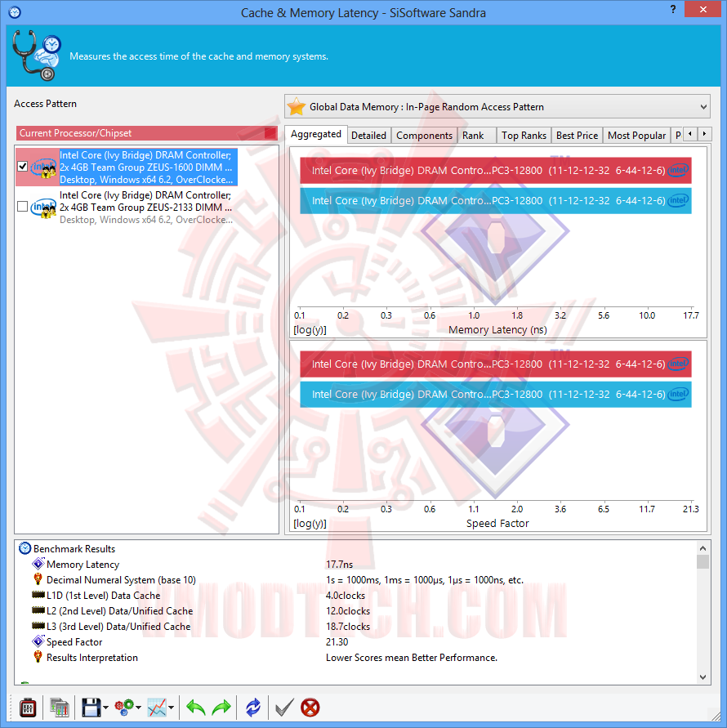The width and height of the screenshot is (727, 728).
Task: Click the L1D Data Cache chip icon
Action: coord(38,595)
